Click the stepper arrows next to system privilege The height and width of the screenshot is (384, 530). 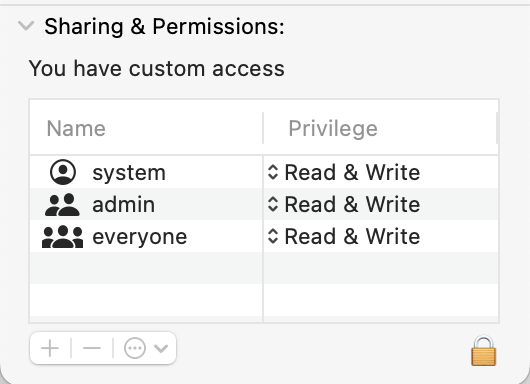coord(273,172)
